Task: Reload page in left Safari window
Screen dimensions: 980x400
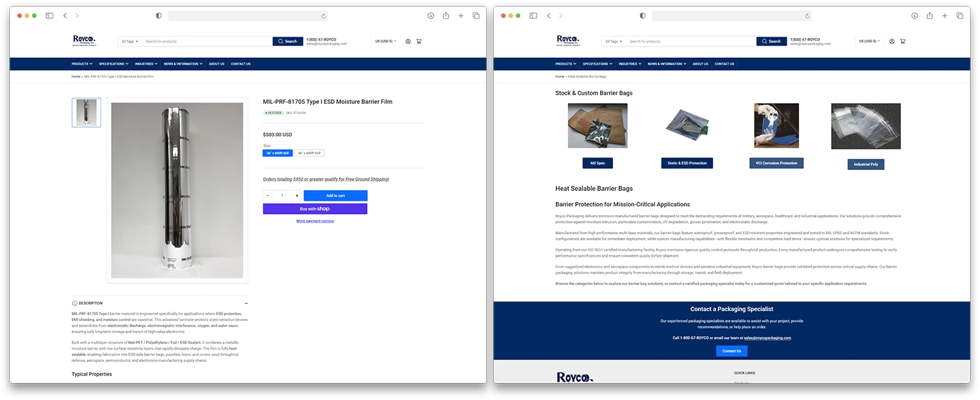Action: tap(324, 16)
